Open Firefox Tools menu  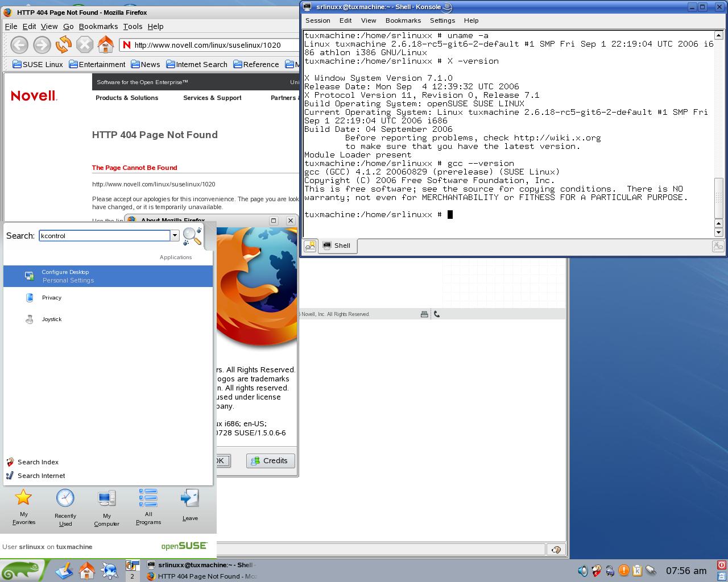133,26
